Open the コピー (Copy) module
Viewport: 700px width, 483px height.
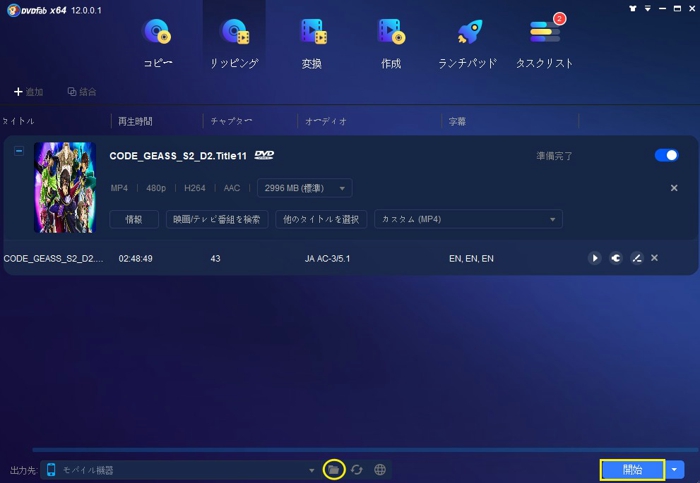(157, 44)
